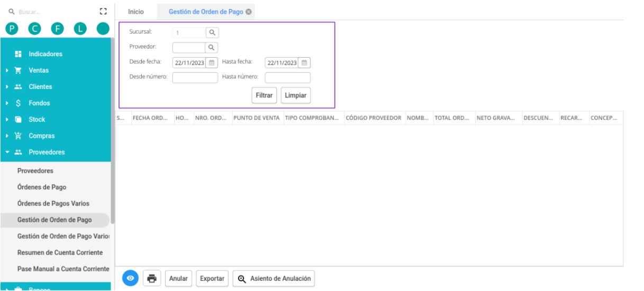Click the Compras cart icon

pyautogui.click(x=18, y=136)
